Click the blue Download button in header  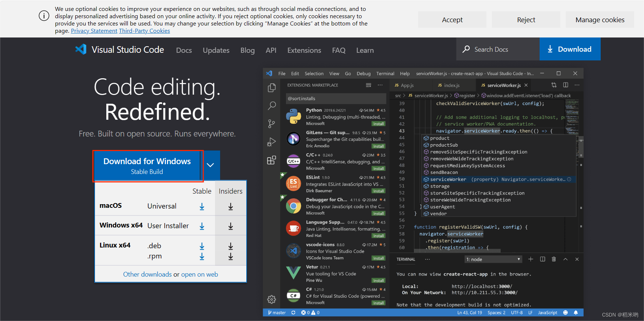[570, 49]
